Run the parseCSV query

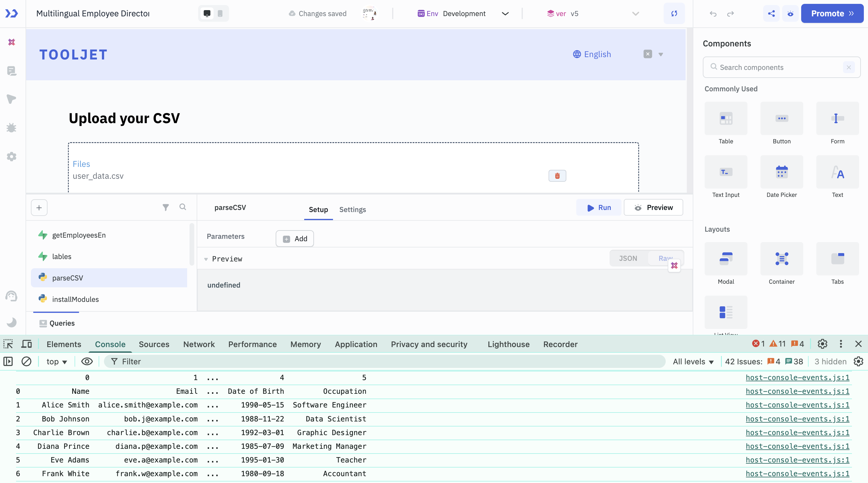tap(599, 207)
